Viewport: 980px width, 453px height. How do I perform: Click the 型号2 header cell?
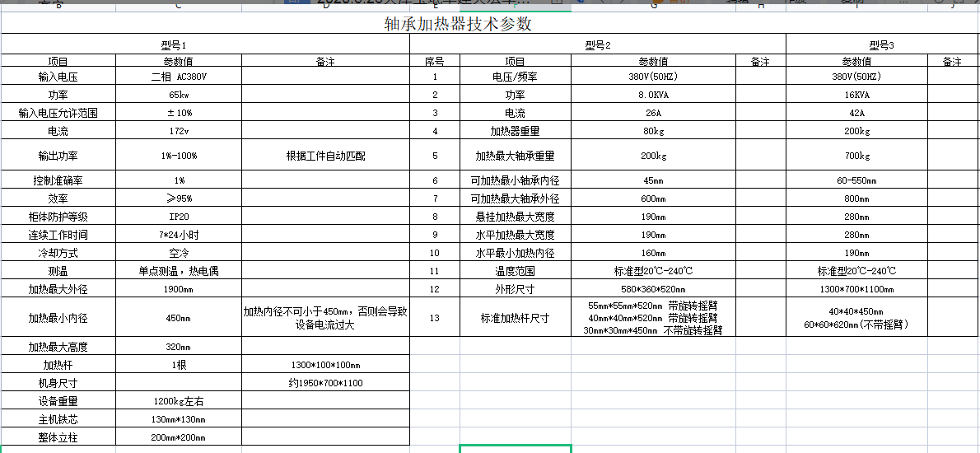[x=598, y=44]
